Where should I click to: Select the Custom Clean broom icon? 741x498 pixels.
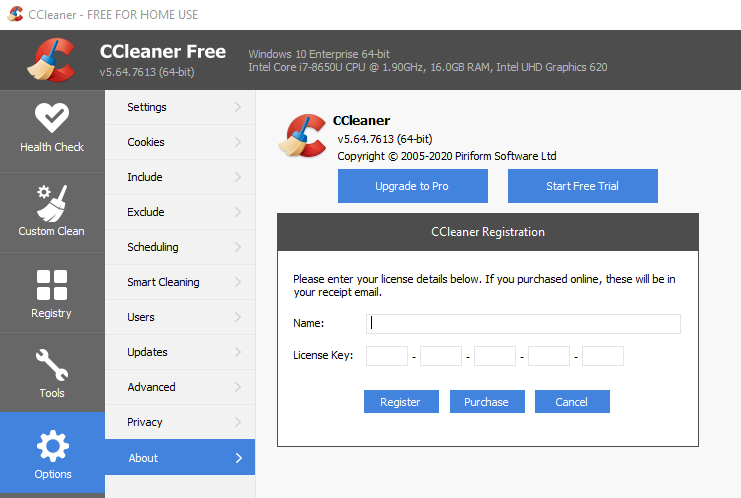pyautogui.click(x=52, y=202)
